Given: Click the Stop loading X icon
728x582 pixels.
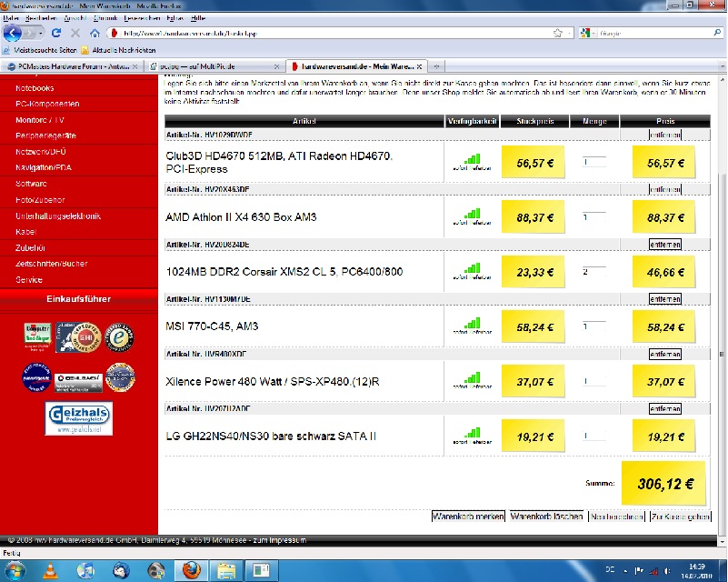Looking at the screenshot, I should point(75,33).
